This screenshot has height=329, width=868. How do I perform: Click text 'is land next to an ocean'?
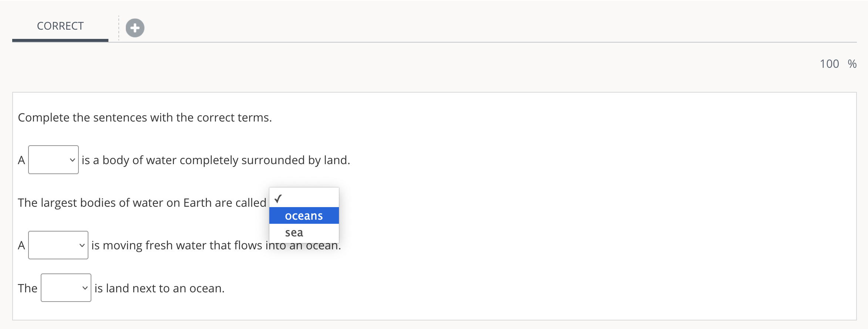[x=159, y=288]
